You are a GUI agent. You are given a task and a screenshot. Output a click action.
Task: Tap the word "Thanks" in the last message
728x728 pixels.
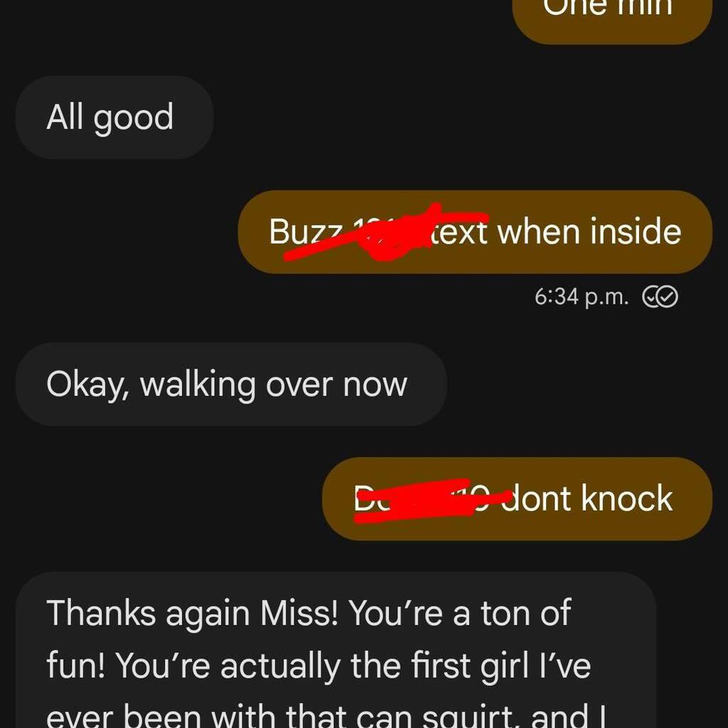(101, 613)
